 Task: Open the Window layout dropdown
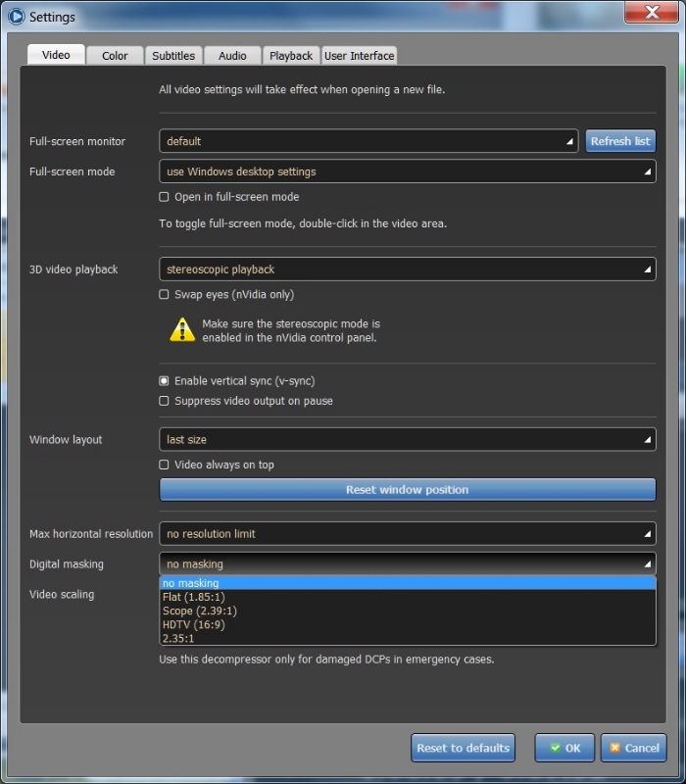[x=408, y=439]
